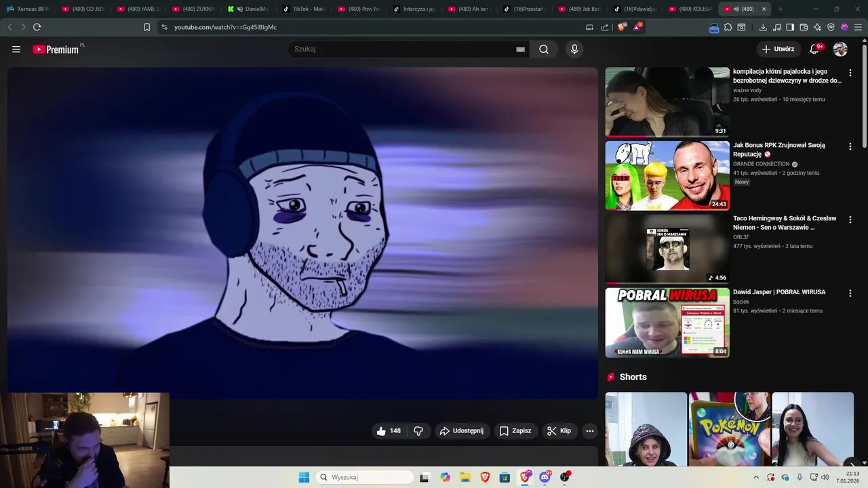Open 'kompilacja kłótni pajalocka' video thumbnail
The image size is (868, 488).
pos(667,102)
